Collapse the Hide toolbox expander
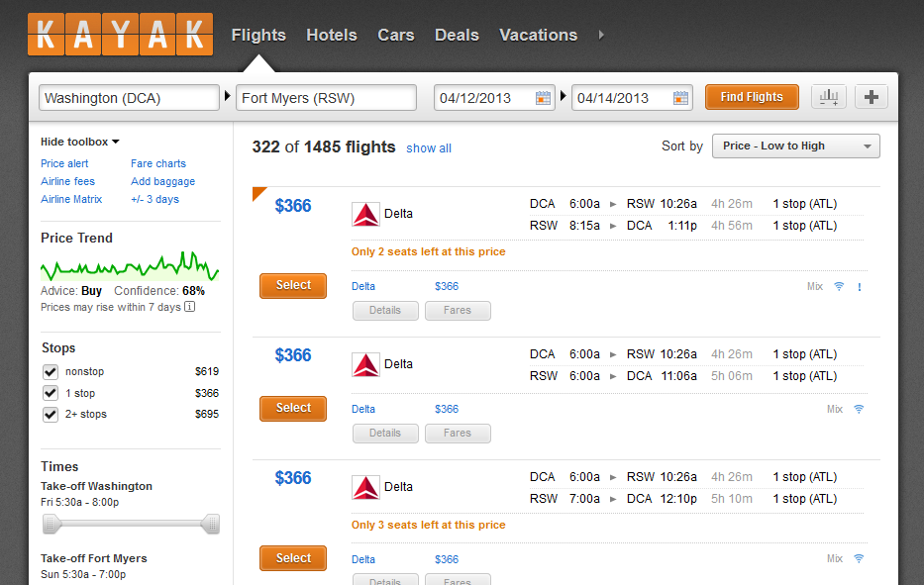Viewport: 924px width, 585px height. click(79, 143)
